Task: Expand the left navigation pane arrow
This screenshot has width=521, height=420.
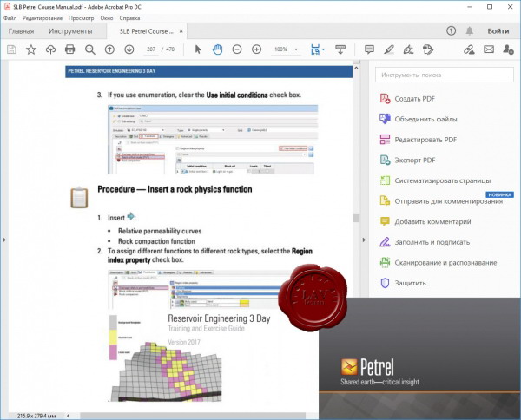Action: [x=4, y=240]
